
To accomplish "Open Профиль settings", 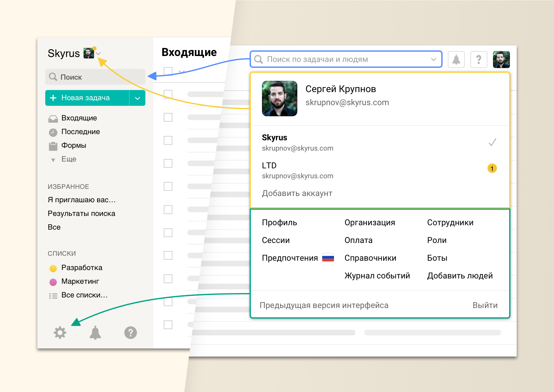I will tap(279, 222).
